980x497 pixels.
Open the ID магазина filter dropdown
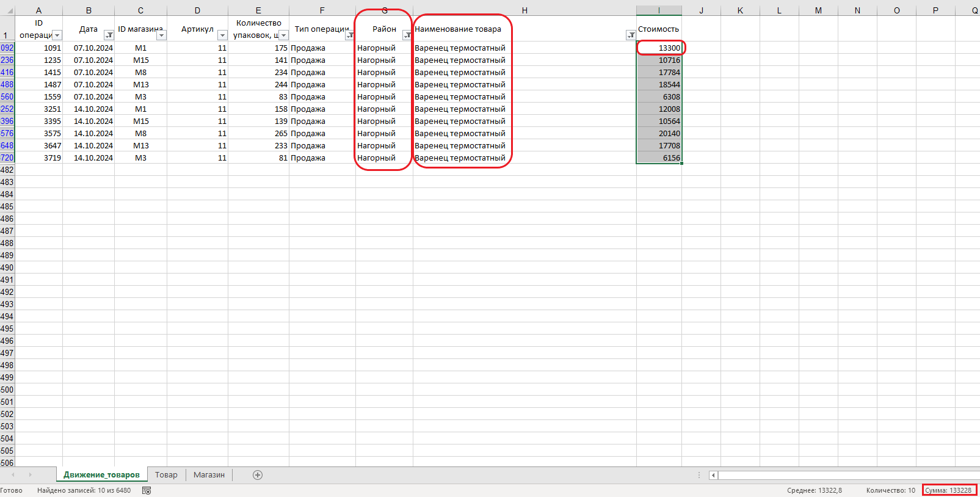point(161,35)
